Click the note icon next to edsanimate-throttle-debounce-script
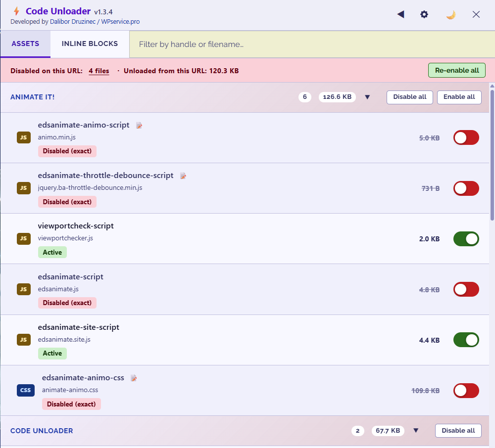The width and height of the screenshot is (495, 448). 183,176
